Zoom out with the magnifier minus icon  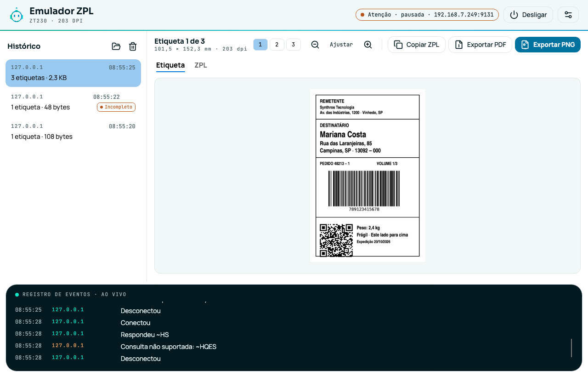click(x=315, y=45)
